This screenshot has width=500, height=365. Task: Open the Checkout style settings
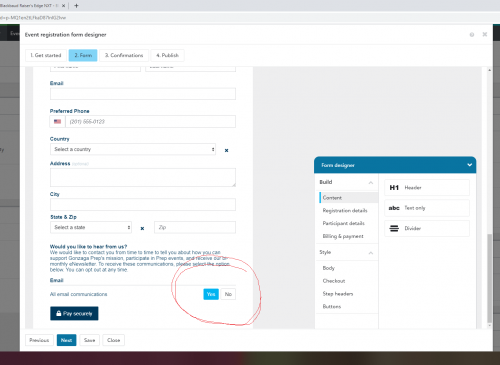coord(334,281)
